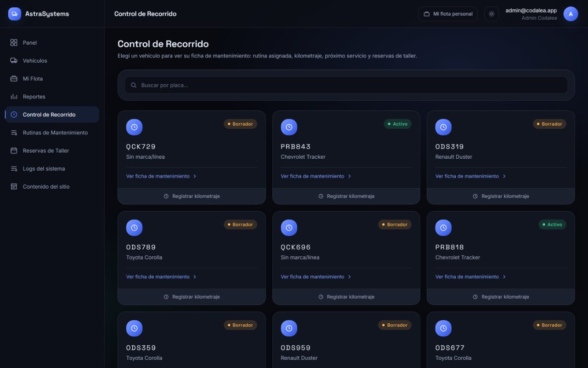Viewport: 588px width, 368px height.
Task: Register mileage for ODS319
Action: click(501, 196)
